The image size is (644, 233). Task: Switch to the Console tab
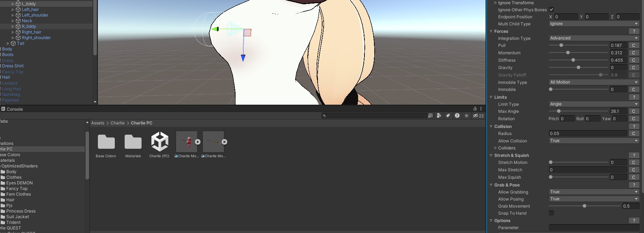coord(12,109)
